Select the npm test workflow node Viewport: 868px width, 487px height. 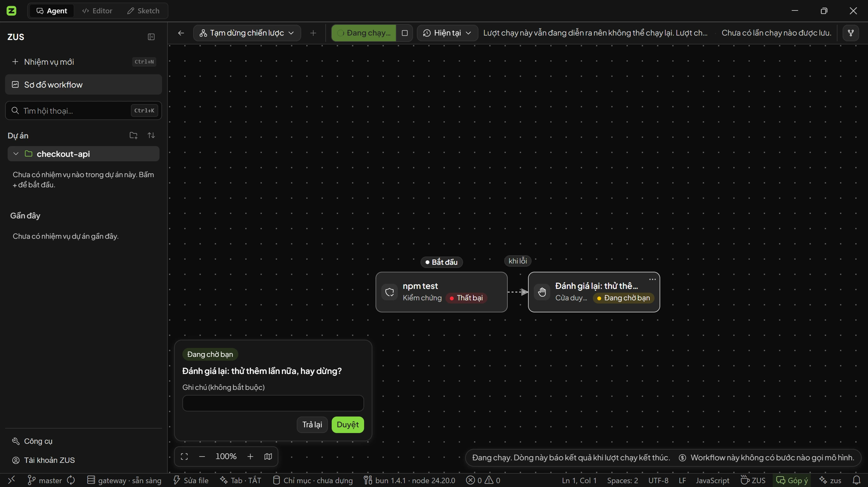pos(441,292)
